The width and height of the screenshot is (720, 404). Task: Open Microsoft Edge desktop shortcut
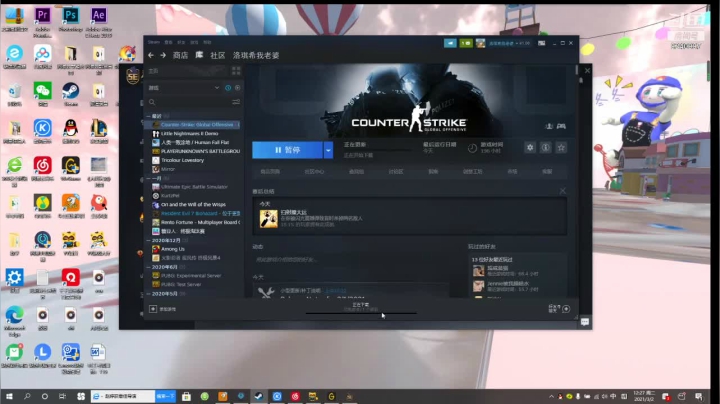tap(14, 320)
